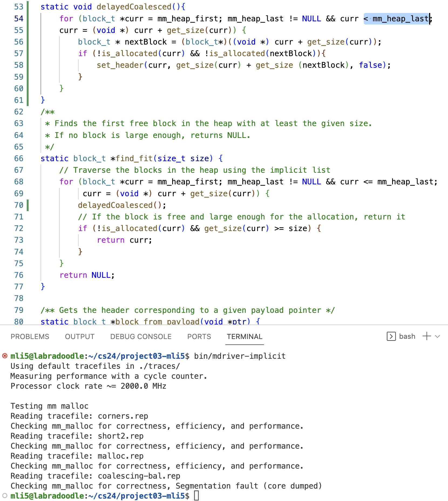Switch to the PROBLEMS tab
448x501 pixels.
coord(30,337)
